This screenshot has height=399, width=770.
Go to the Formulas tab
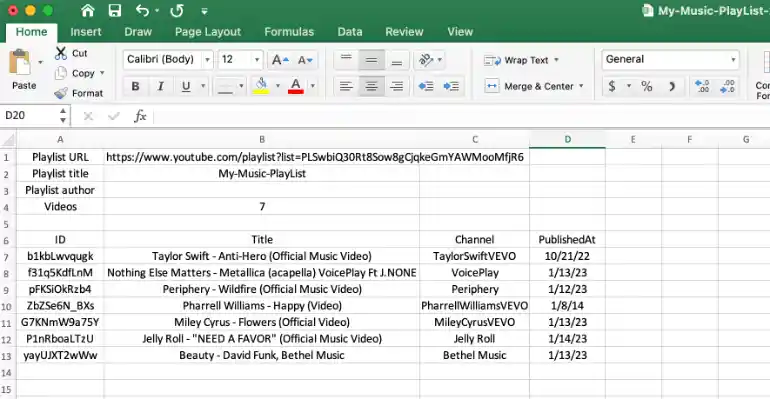tap(289, 32)
